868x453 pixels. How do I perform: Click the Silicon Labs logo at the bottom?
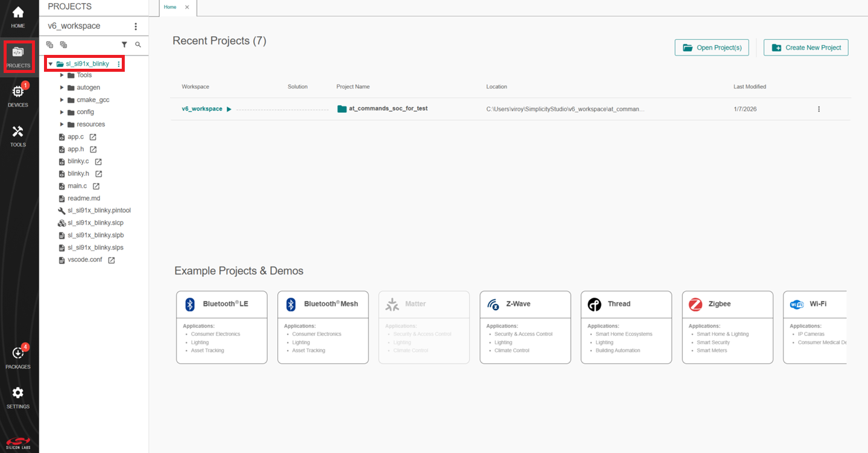pos(18,442)
